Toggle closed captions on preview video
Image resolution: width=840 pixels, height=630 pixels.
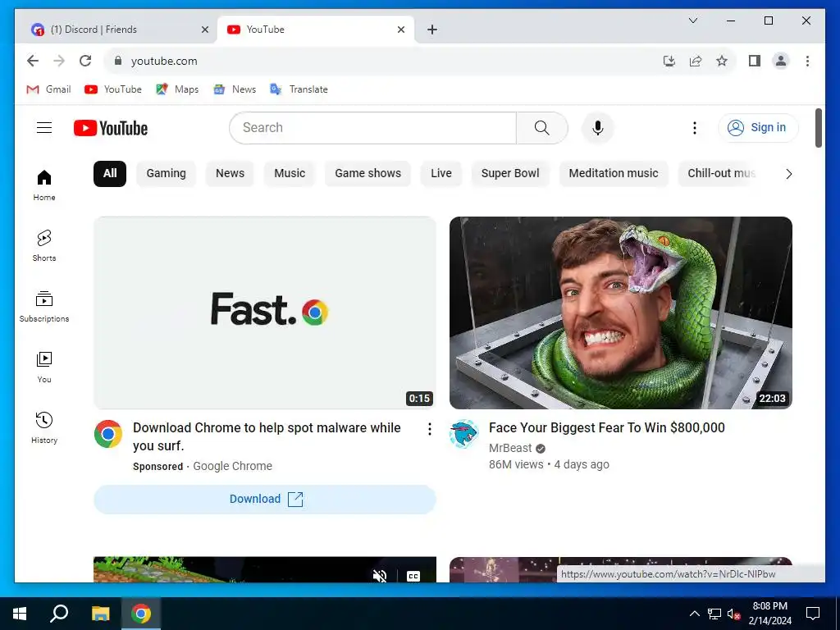point(413,577)
